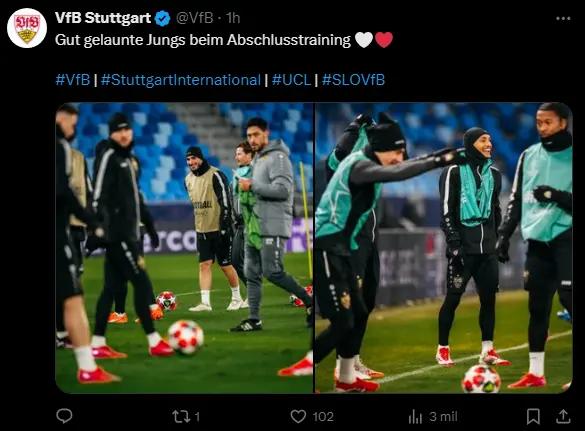Click the @VfB handle
The height and width of the screenshot is (431, 585).
pyautogui.click(x=194, y=18)
